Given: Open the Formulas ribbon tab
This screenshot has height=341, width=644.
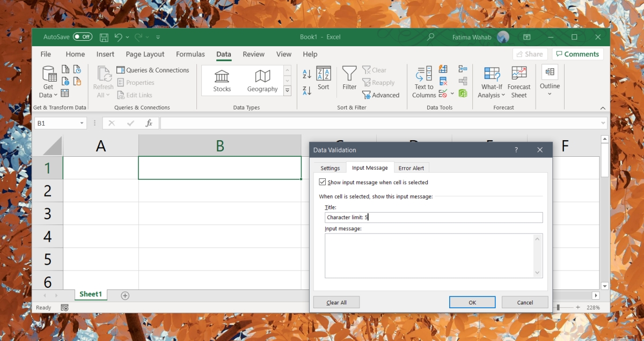Looking at the screenshot, I should [190, 54].
